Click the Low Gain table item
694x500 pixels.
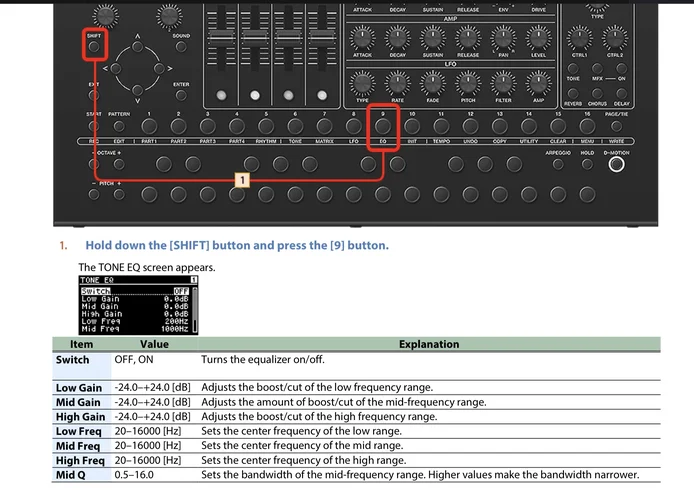click(79, 386)
